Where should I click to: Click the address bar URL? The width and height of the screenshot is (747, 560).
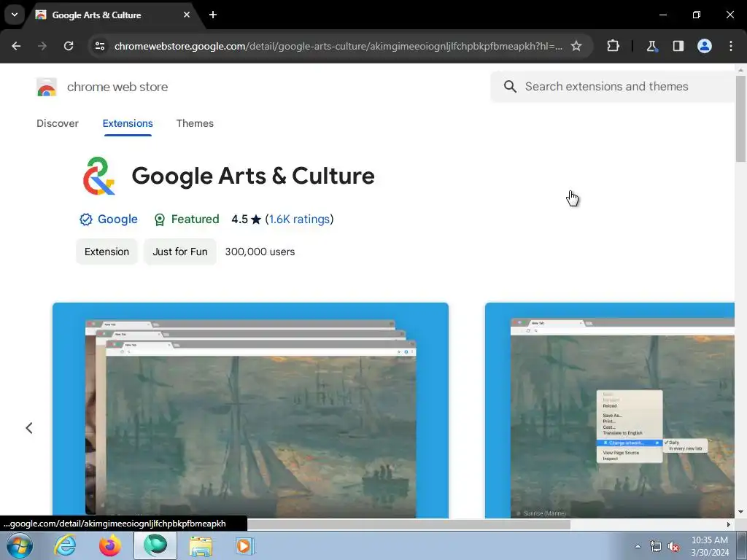click(338, 46)
